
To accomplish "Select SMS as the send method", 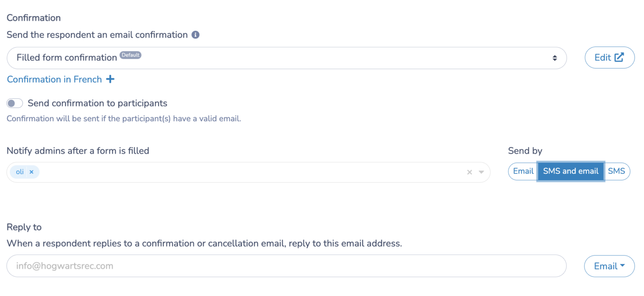I will [616, 171].
